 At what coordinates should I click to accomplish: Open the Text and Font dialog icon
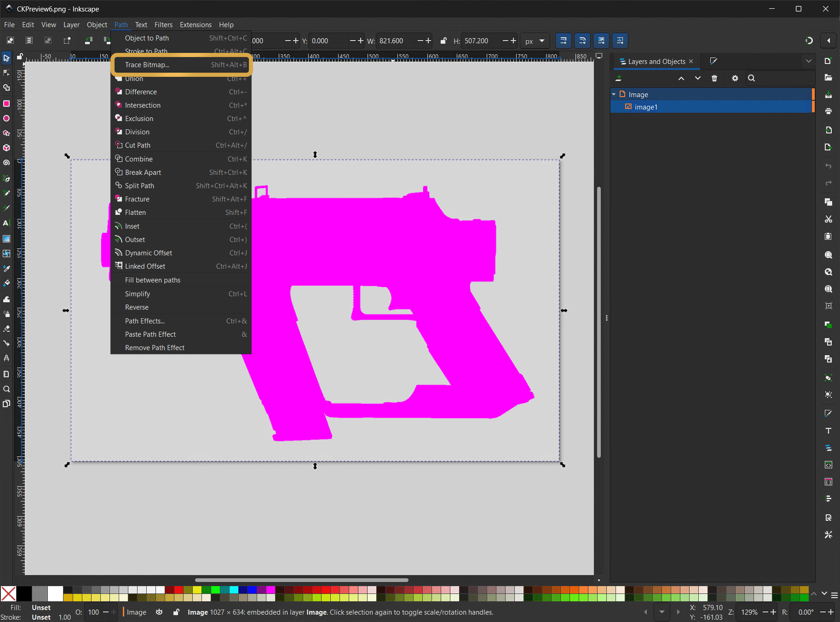click(828, 431)
